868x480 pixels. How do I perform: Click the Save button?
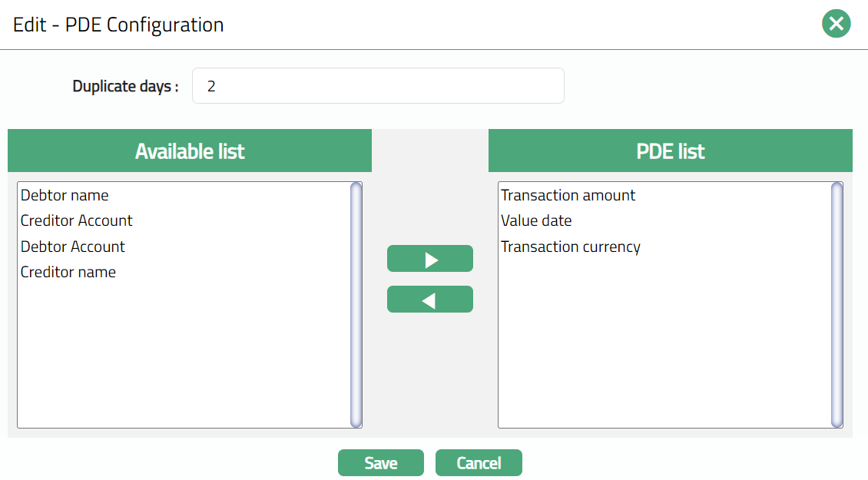tap(381, 463)
